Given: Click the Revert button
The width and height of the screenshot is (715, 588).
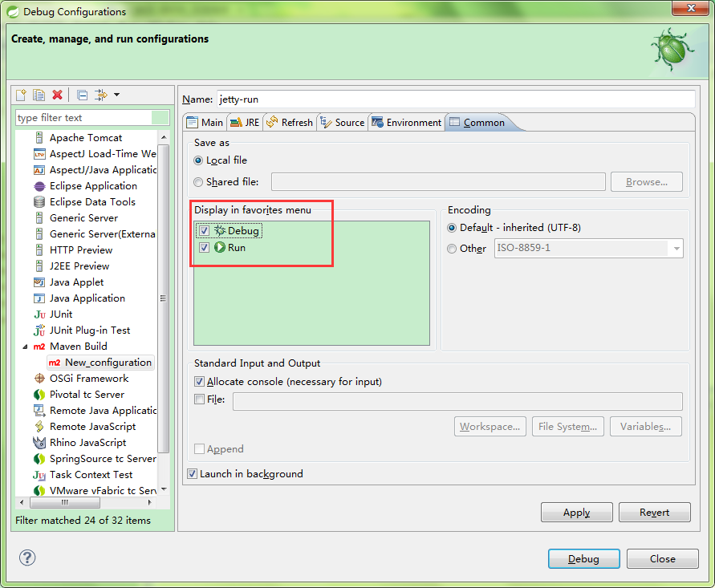Looking at the screenshot, I should coord(654,513).
